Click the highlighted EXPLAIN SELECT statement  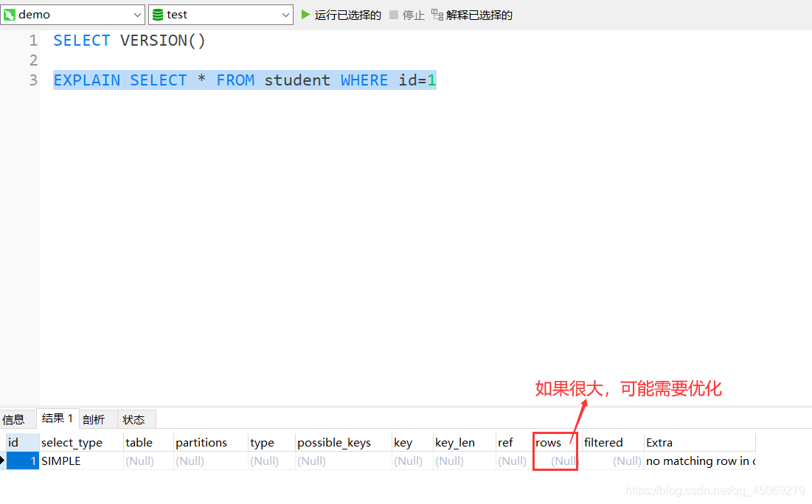tap(245, 80)
